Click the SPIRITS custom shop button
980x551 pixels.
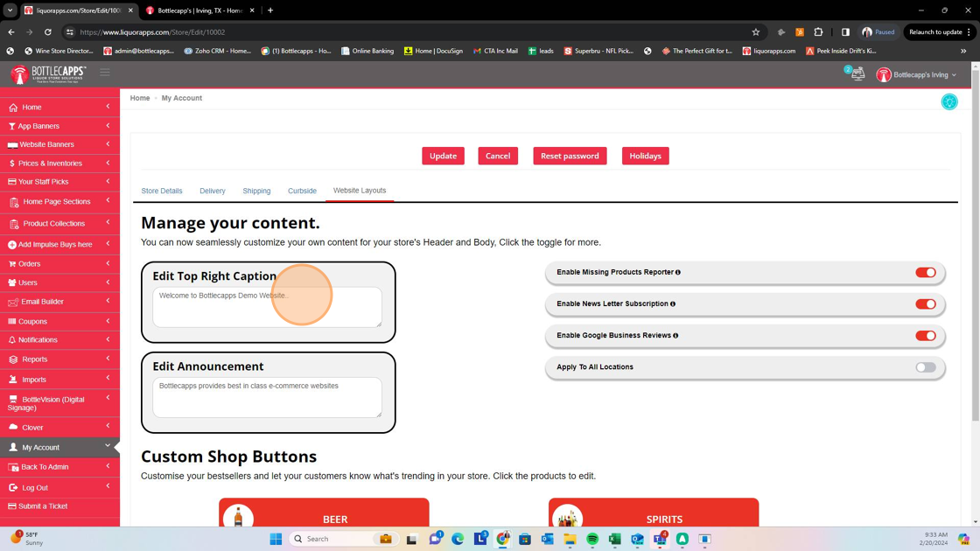click(x=654, y=513)
